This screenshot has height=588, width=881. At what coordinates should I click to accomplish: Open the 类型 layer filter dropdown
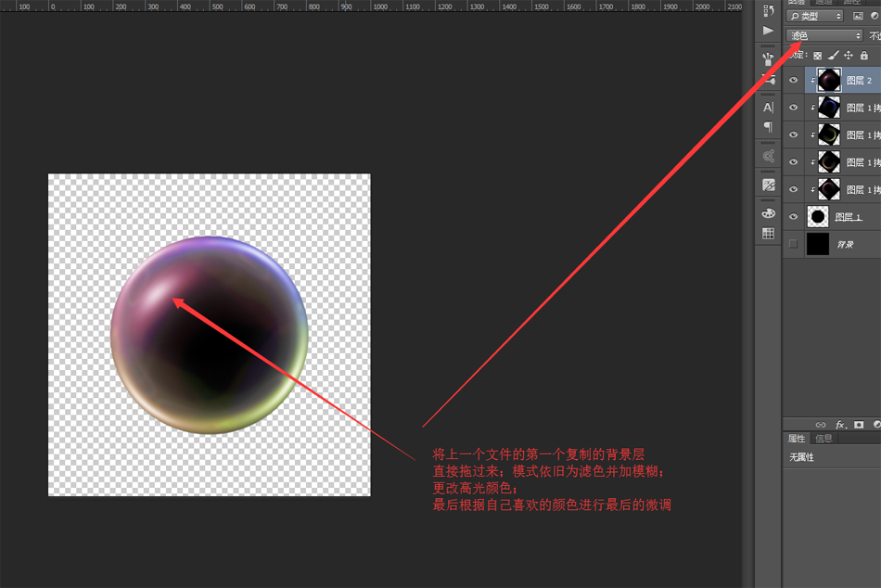click(x=815, y=16)
